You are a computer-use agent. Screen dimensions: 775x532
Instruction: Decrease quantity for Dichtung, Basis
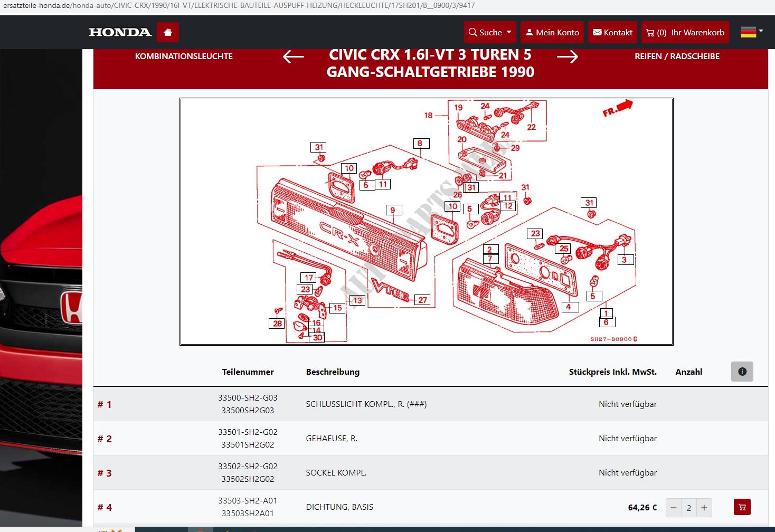click(x=674, y=508)
